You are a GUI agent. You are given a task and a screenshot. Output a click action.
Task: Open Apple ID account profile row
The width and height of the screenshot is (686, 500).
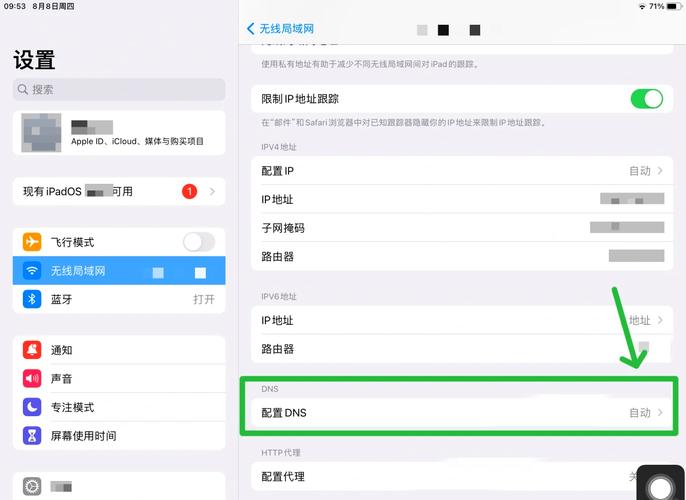click(x=119, y=133)
